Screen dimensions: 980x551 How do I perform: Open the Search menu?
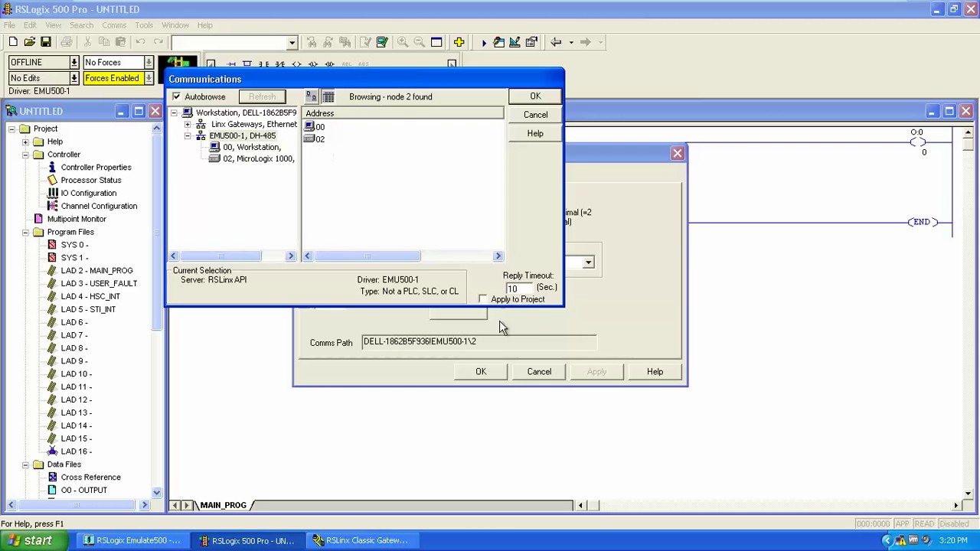tap(81, 25)
